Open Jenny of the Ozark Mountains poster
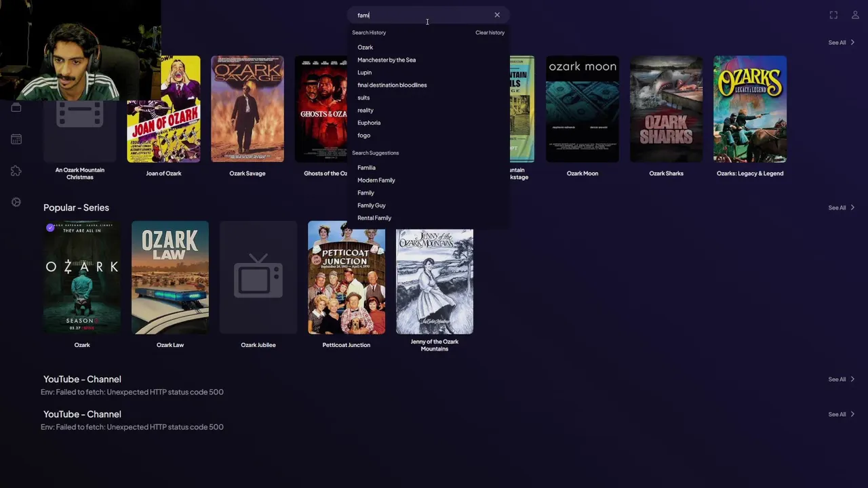The image size is (868, 488). pyautogui.click(x=435, y=282)
